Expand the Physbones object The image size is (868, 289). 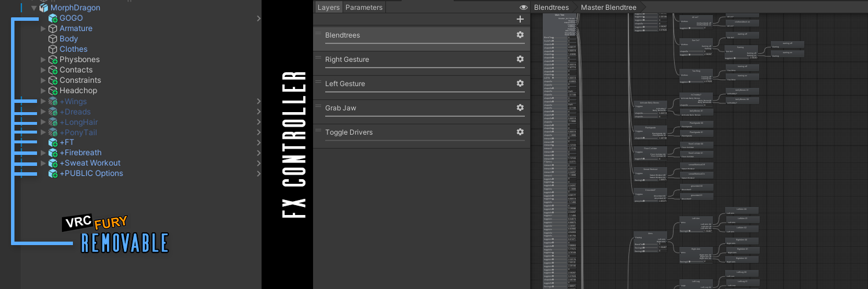pos(43,60)
